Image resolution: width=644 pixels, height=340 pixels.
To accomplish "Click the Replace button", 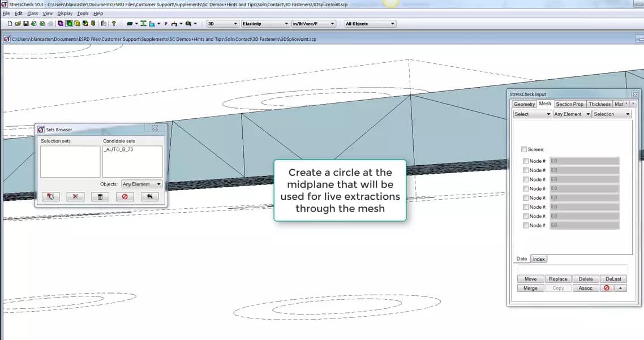I will 558,278.
